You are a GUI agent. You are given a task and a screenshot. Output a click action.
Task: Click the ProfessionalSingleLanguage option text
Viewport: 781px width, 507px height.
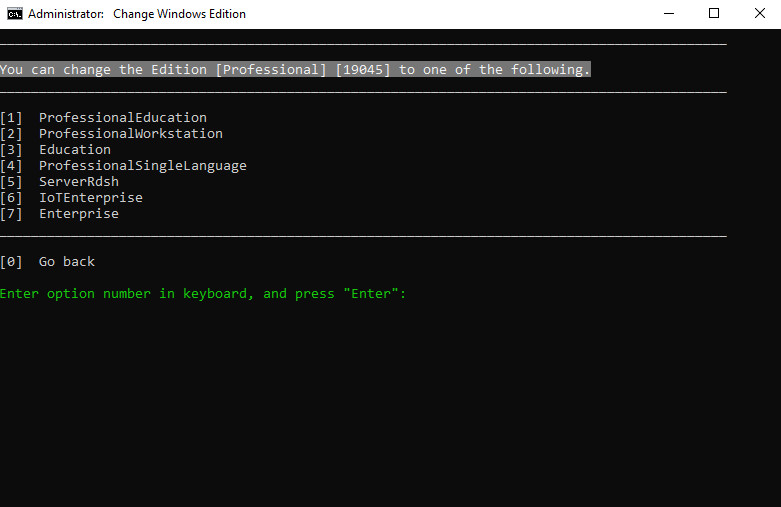tap(142, 166)
